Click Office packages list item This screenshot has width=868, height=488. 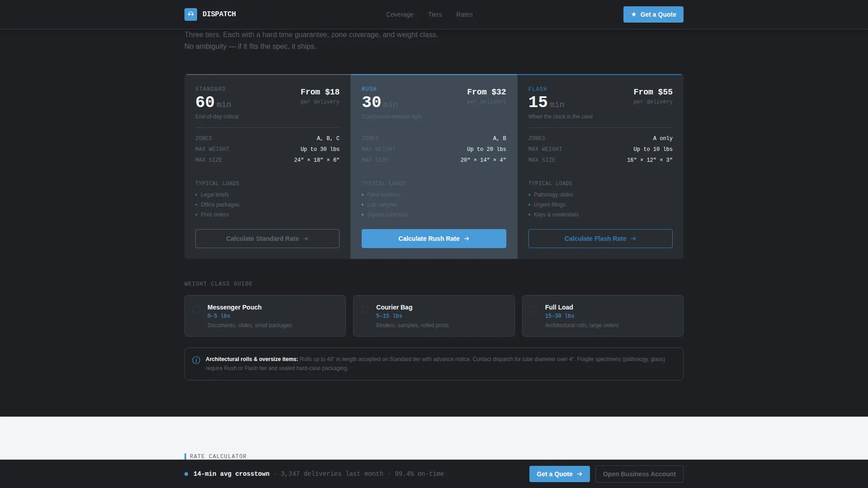[220, 205]
